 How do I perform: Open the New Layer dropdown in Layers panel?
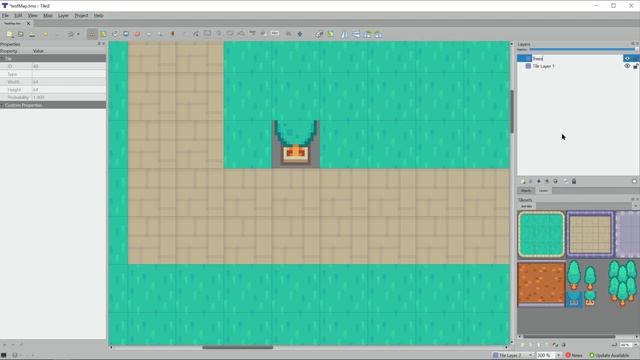point(523,181)
